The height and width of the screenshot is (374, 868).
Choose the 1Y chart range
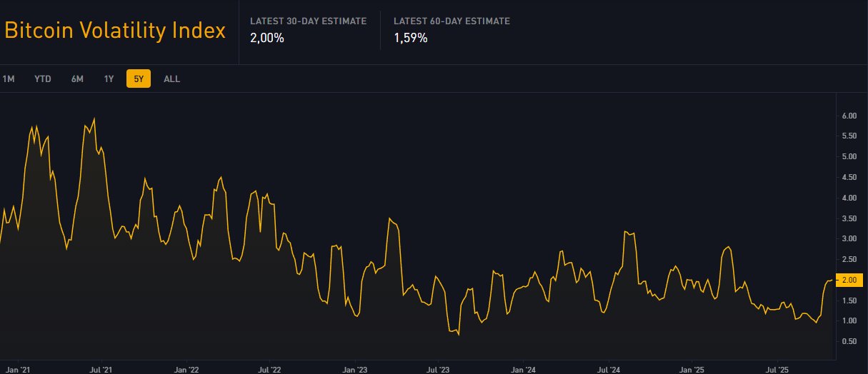(109, 79)
